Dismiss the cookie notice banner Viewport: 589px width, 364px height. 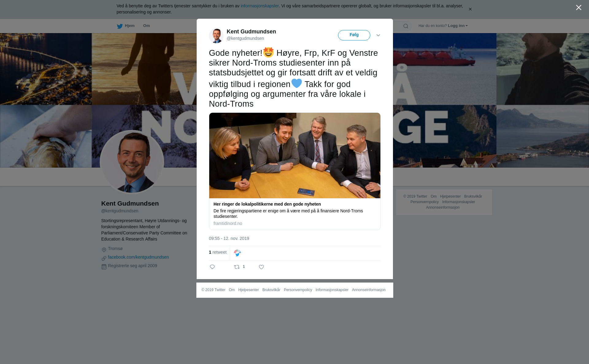coord(470,9)
